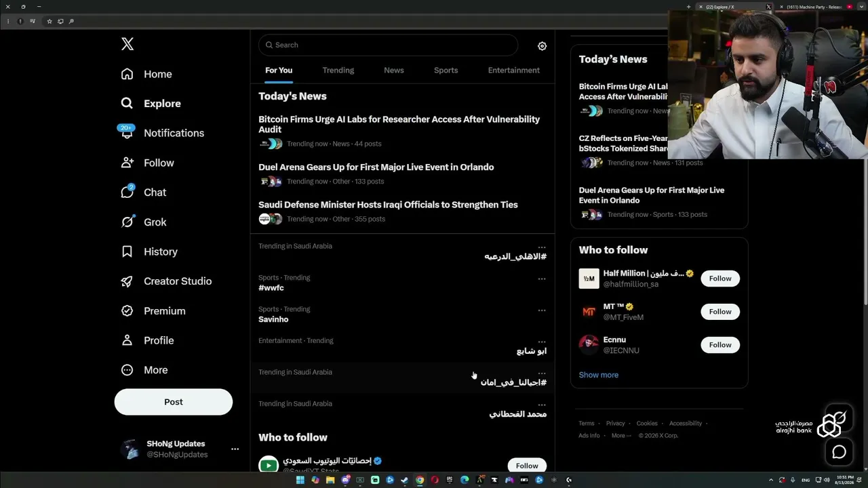
Task: Open the Chat bubble icon
Action: (127, 192)
